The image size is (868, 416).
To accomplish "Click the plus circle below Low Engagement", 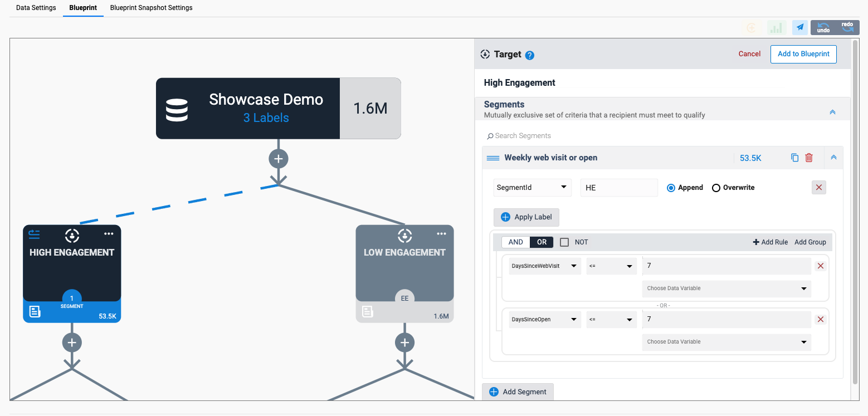I will pos(404,342).
